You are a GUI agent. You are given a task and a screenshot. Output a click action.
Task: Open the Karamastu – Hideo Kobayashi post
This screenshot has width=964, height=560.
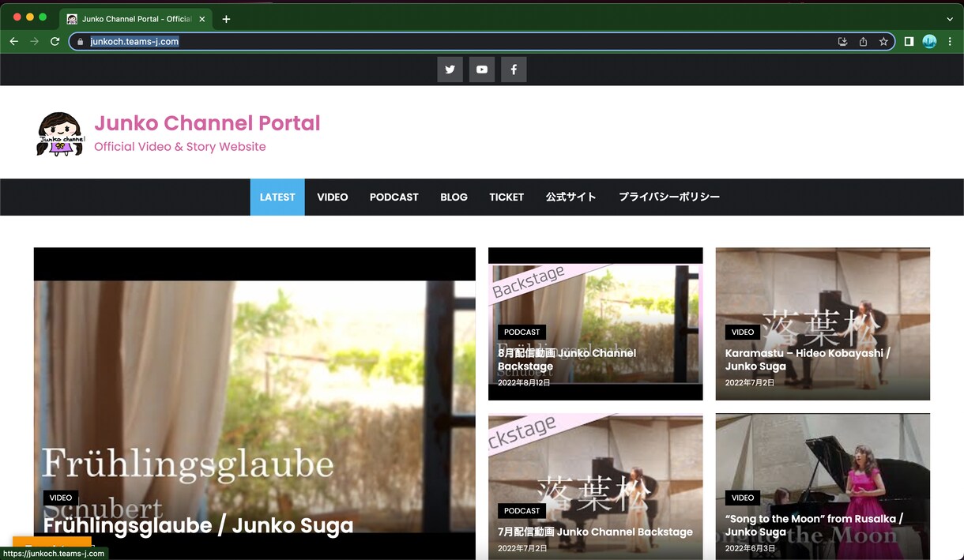(808, 359)
